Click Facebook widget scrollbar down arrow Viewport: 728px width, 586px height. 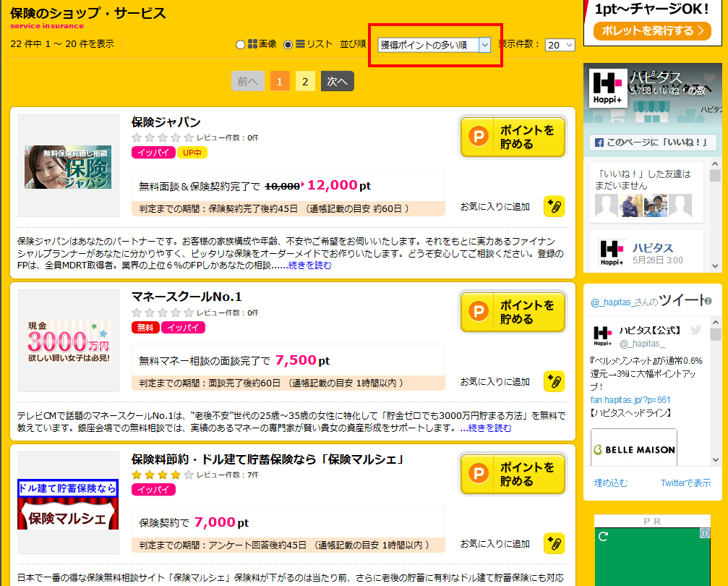tap(715, 266)
